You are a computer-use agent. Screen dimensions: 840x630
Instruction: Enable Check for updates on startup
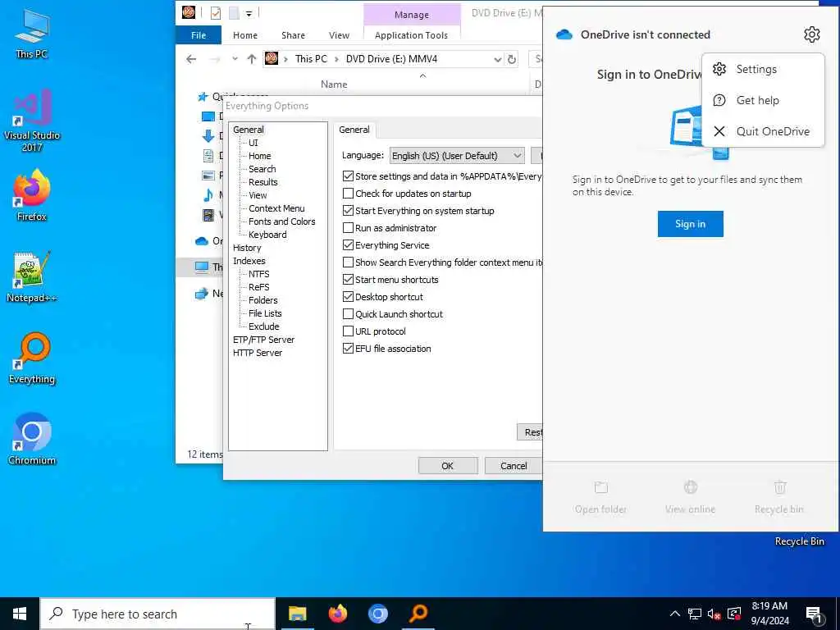click(x=348, y=194)
